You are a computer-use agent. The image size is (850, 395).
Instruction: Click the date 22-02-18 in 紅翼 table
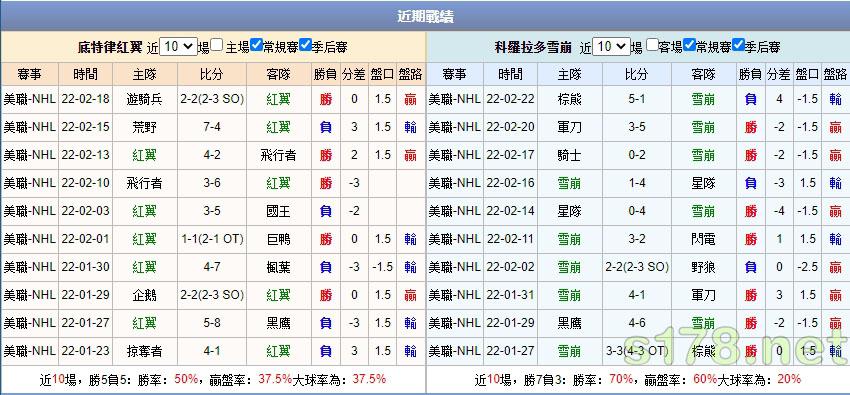point(86,99)
